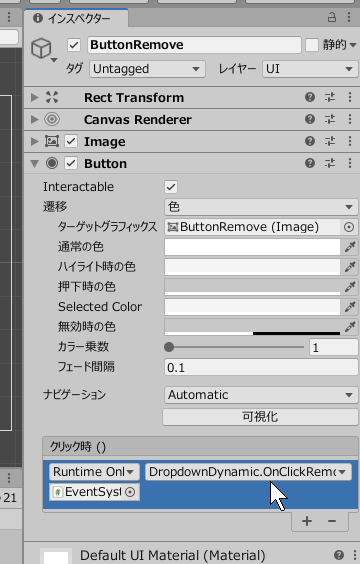Select the インスペクター tab

click(74, 18)
